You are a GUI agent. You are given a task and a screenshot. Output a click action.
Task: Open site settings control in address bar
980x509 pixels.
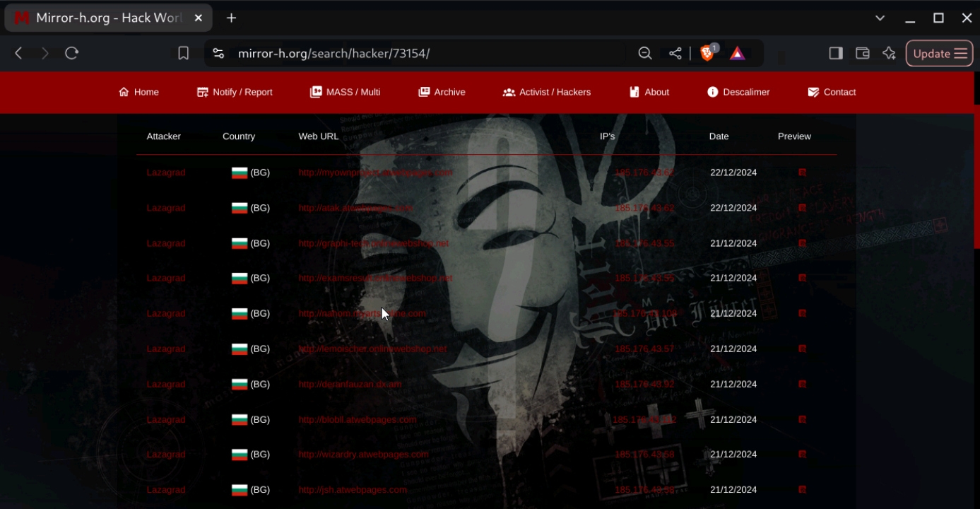coord(218,54)
